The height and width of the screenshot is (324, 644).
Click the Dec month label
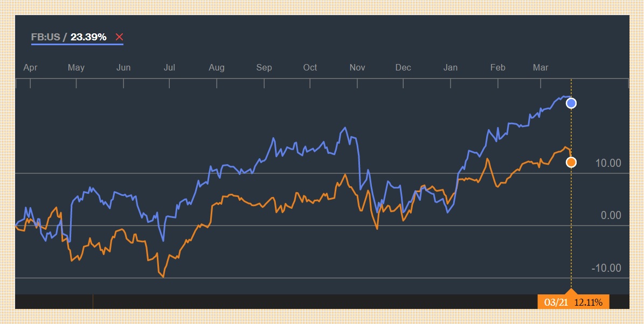point(403,67)
